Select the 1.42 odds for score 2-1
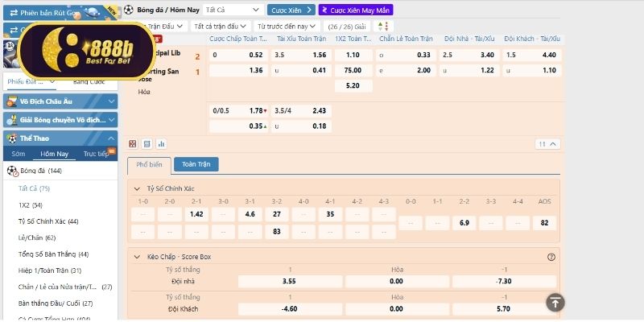 pyautogui.click(x=195, y=214)
